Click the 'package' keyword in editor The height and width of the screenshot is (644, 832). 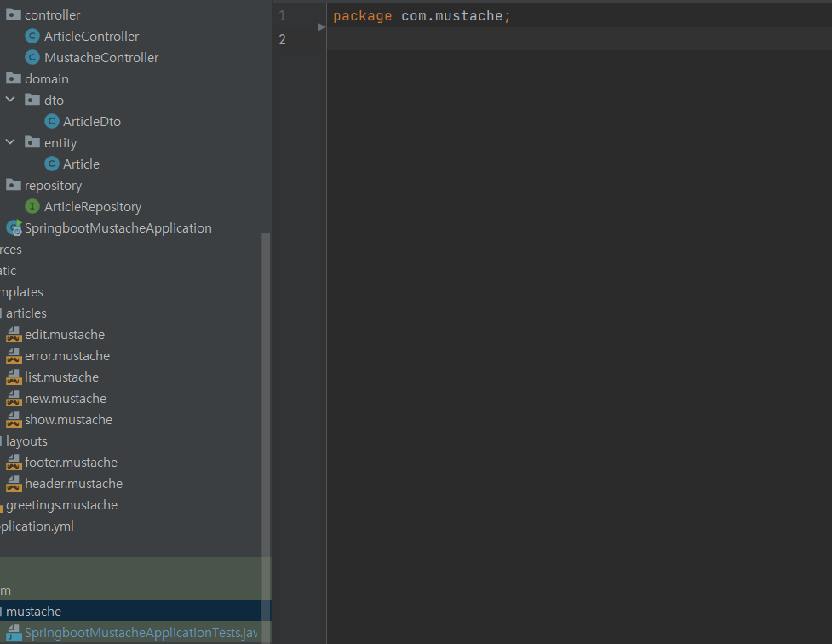pyautogui.click(x=363, y=16)
